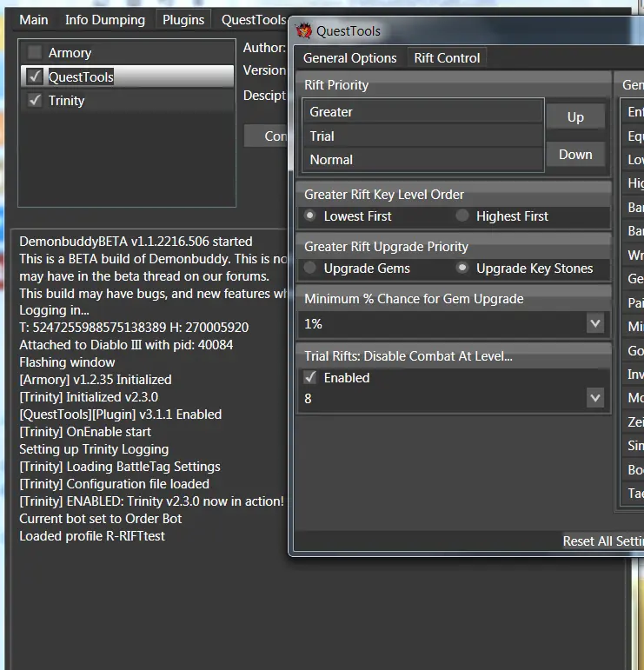Click log line 'Flashing window'
The width and height of the screenshot is (644, 670).
tap(67, 362)
